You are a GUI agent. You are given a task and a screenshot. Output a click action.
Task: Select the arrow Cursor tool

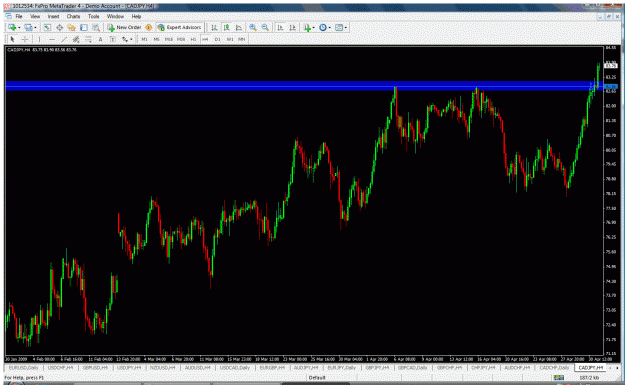coord(12,39)
